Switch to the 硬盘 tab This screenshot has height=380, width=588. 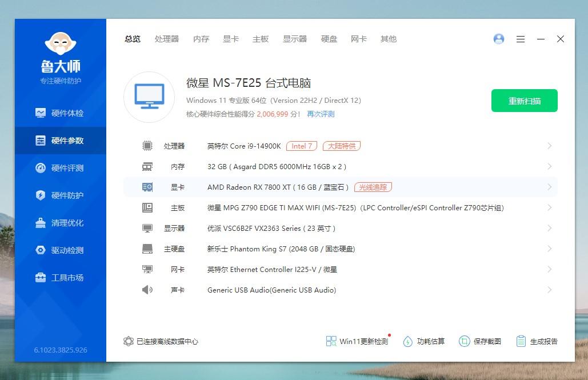point(329,39)
